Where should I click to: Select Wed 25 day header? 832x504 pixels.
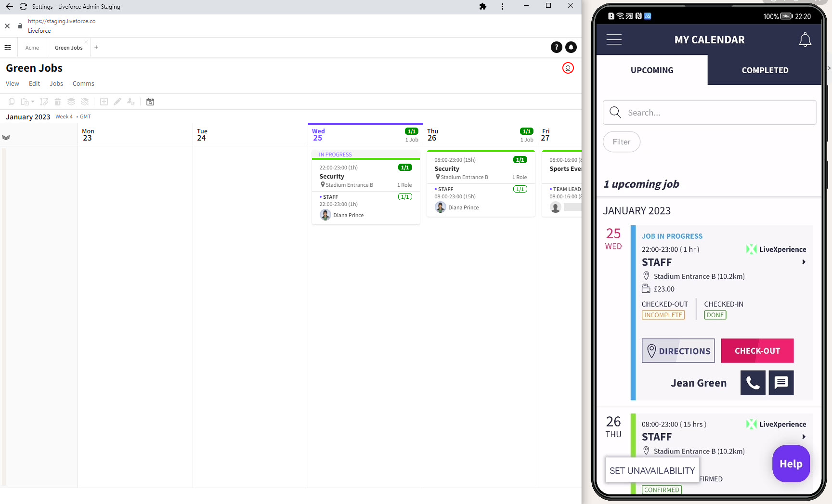click(x=365, y=135)
